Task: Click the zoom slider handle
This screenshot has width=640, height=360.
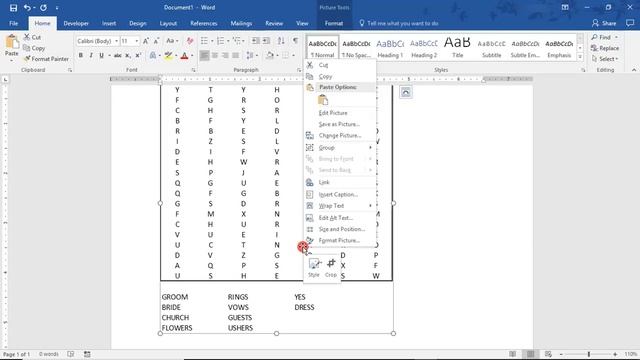Action: click(x=589, y=354)
